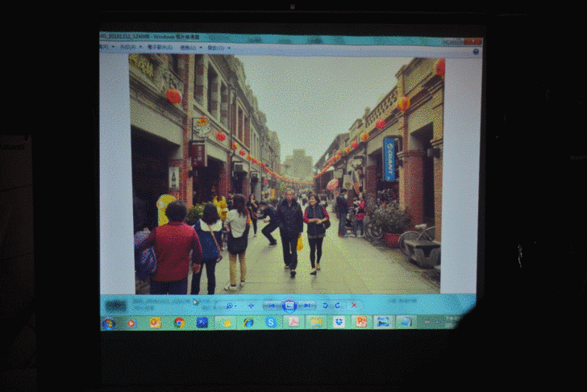Viewport: 587px width, 392px height.
Task: Close the Windows Photo Viewer window
Action: [x=473, y=42]
